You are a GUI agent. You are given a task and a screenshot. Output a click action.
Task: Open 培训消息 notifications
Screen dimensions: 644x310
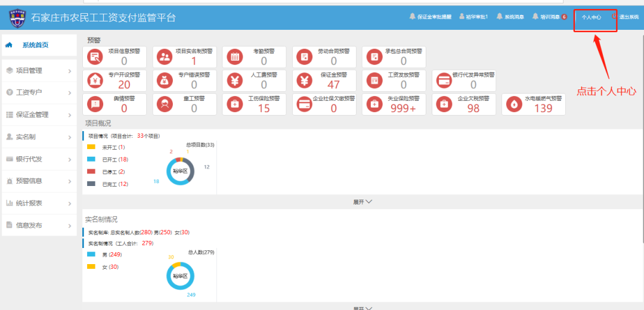pyautogui.click(x=550, y=17)
